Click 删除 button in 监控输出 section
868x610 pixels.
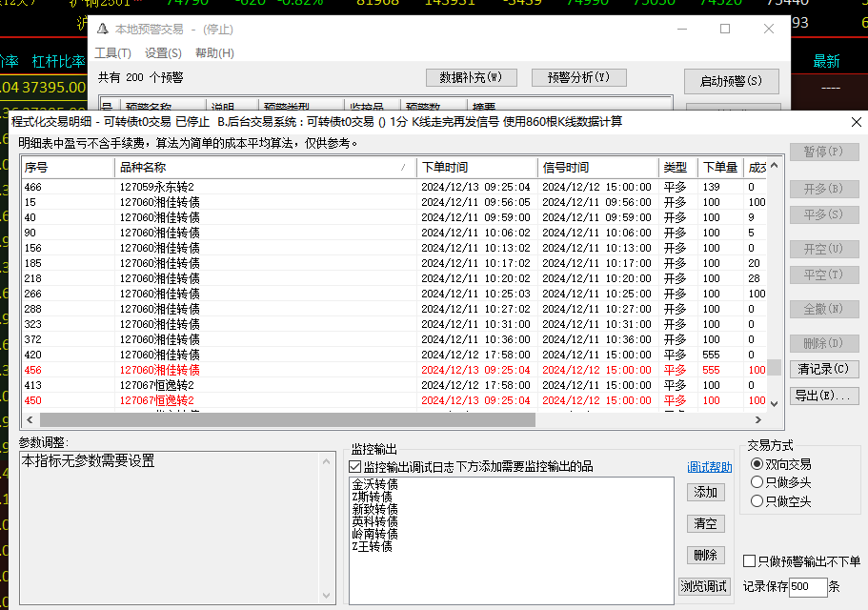[x=706, y=556]
